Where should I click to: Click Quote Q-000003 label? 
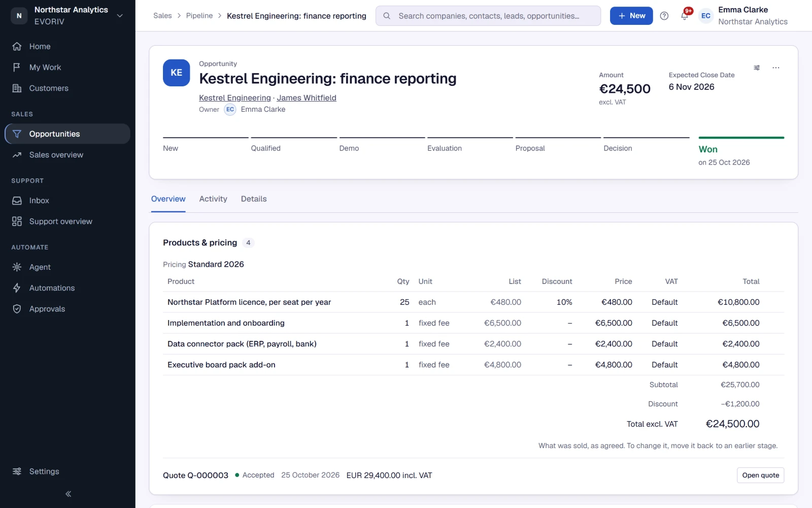pos(195,475)
